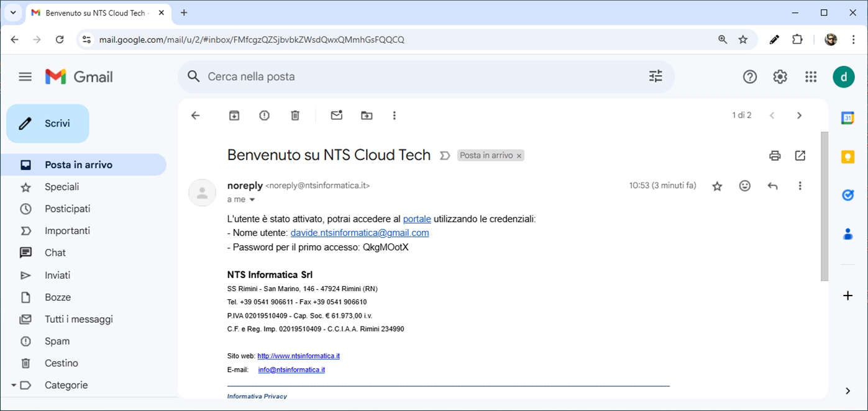The width and height of the screenshot is (868, 411).
Task: Go to the Bozze folder
Action: [58, 297]
